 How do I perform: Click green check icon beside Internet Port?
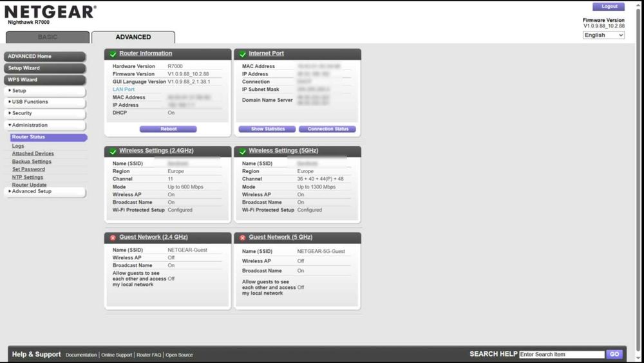pos(242,54)
